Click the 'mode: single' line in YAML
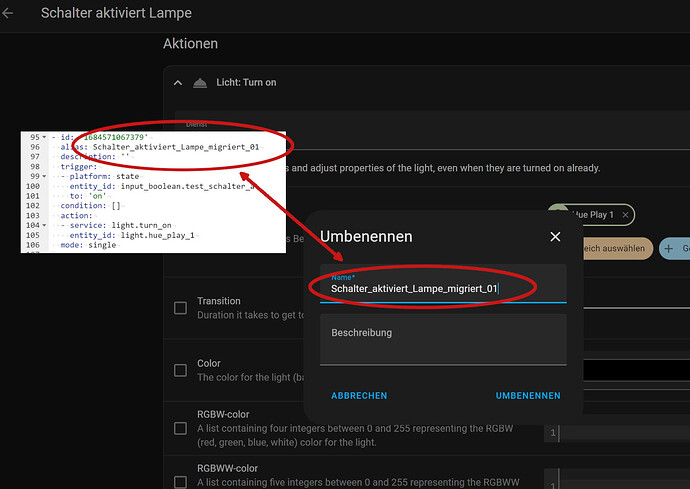690x489 pixels. (x=88, y=245)
